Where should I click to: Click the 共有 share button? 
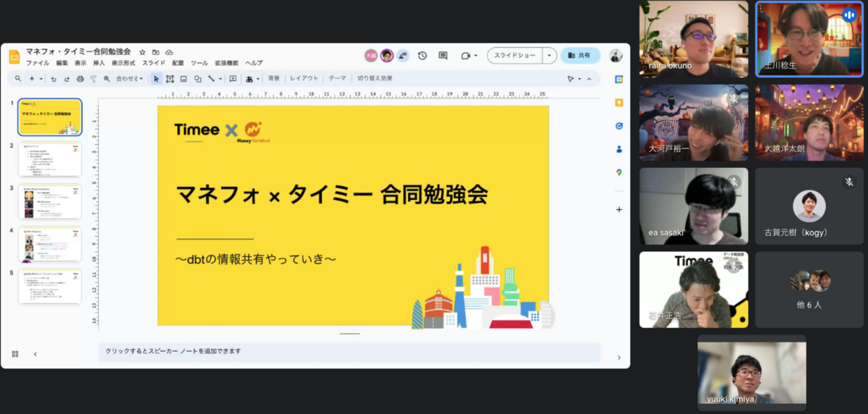pyautogui.click(x=580, y=56)
